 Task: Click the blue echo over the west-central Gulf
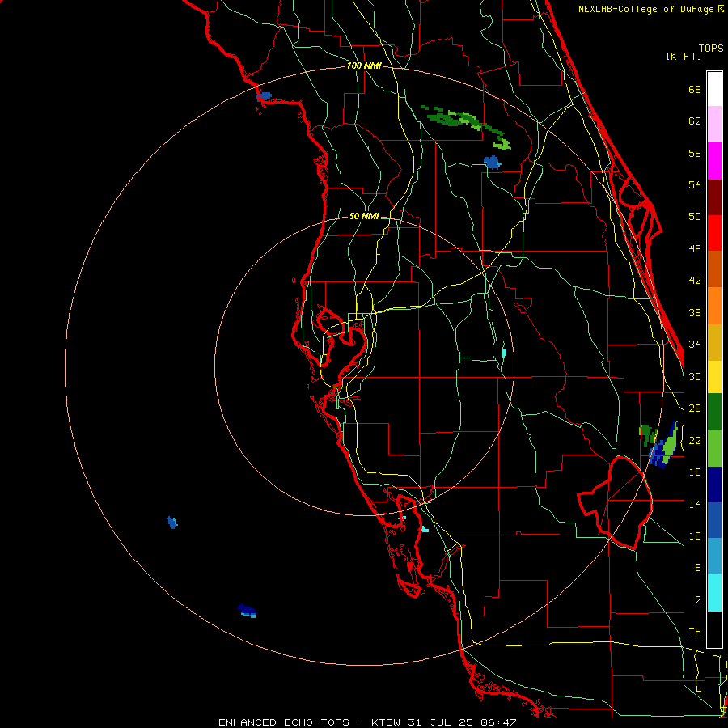(172, 523)
